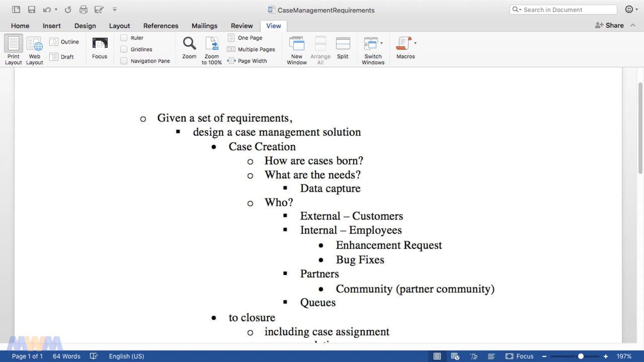Expand the Customize Quick Access Toolbar arrow
Viewport: 644px width, 362px height.
(115, 10)
